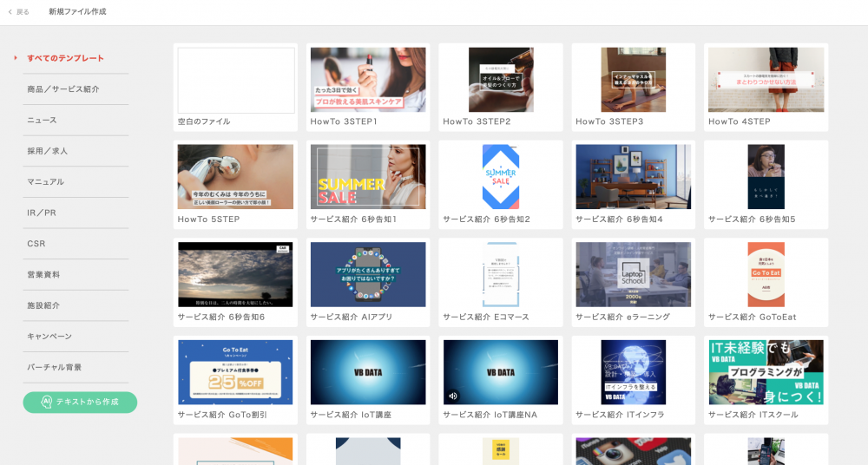Select the HowTo 3STEP2 template thumbnail
The image size is (868, 465).
[x=501, y=80]
